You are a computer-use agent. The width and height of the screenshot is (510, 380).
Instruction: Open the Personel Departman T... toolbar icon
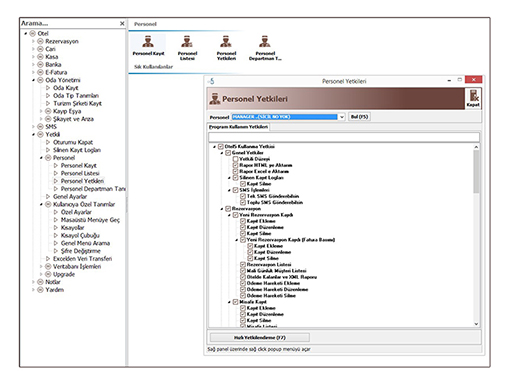coord(265,48)
